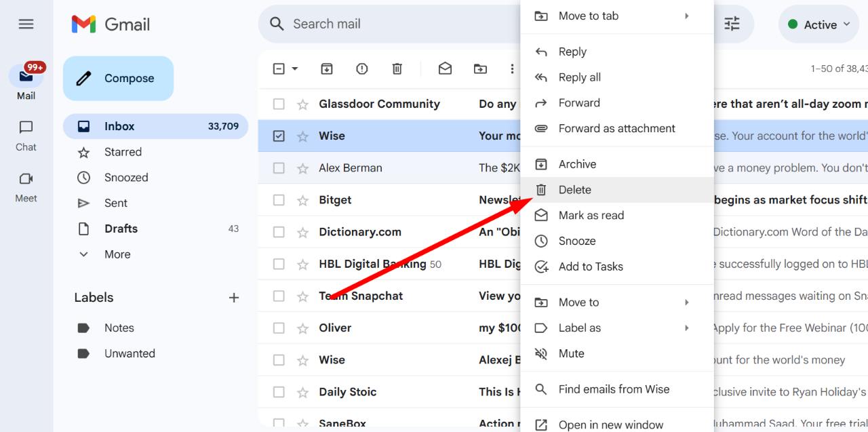Image resolution: width=868 pixels, height=432 pixels.
Task: Tick the Glassdoor Community email checkbox
Action: [279, 104]
